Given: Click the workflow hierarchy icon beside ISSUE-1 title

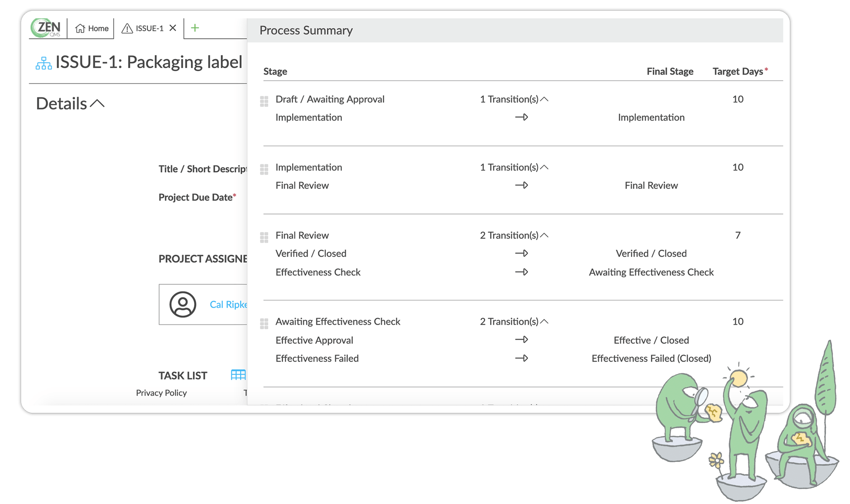Looking at the screenshot, I should (x=44, y=63).
